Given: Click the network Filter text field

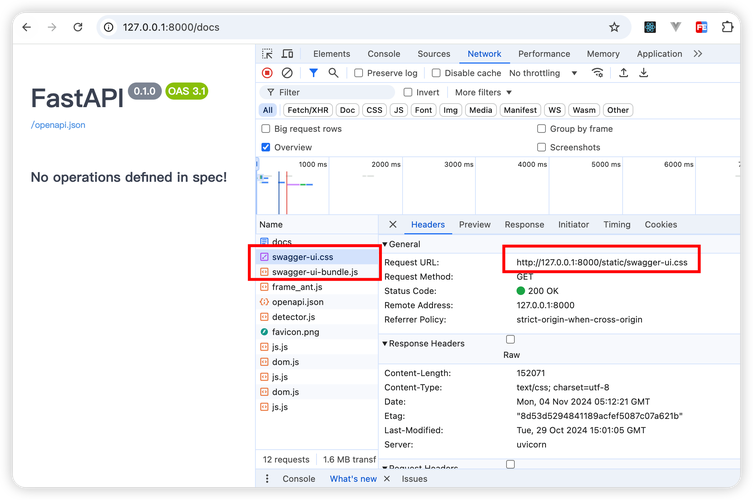Looking at the screenshot, I should 328,92.
